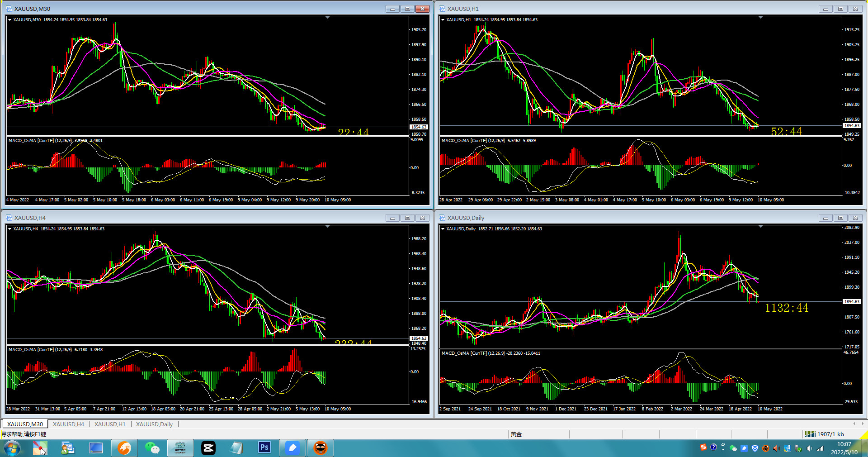Click the XAUUSD,H4 OHLC header text
Viewport: 868px width, 457px height.
click(59, 229)
